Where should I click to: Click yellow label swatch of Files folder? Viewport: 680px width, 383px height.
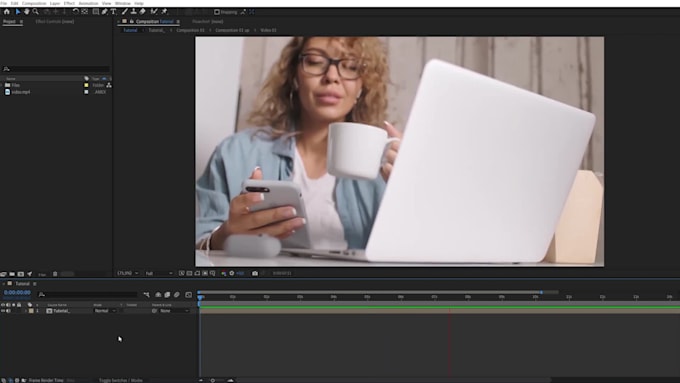86,85
